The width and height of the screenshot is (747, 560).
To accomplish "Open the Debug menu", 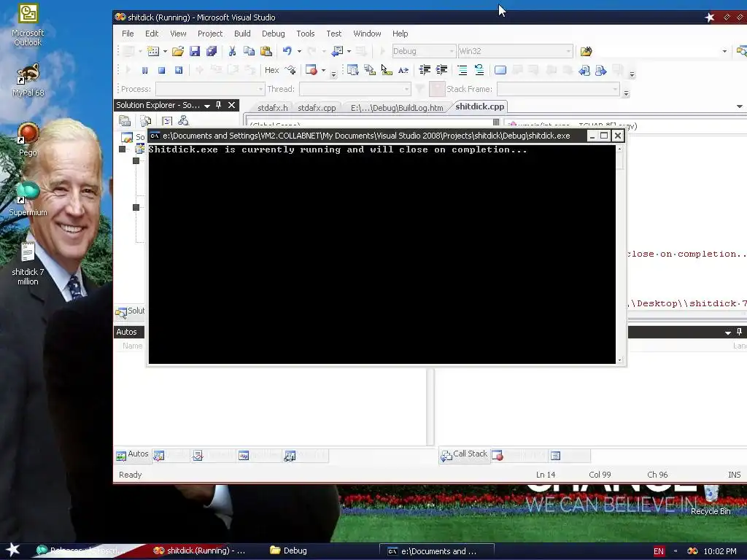I will click(x=273, y=34).
